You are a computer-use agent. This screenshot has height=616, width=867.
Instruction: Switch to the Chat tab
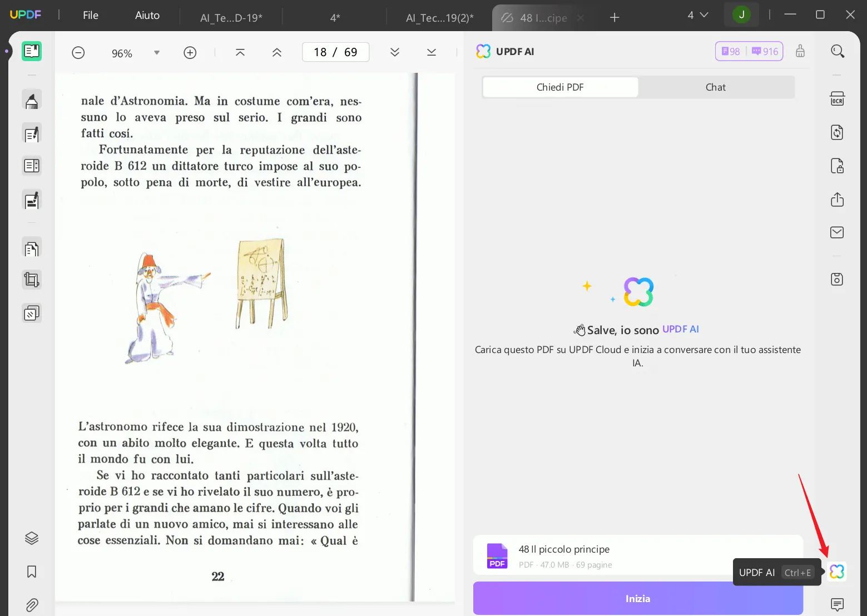(x=716, y=87)
